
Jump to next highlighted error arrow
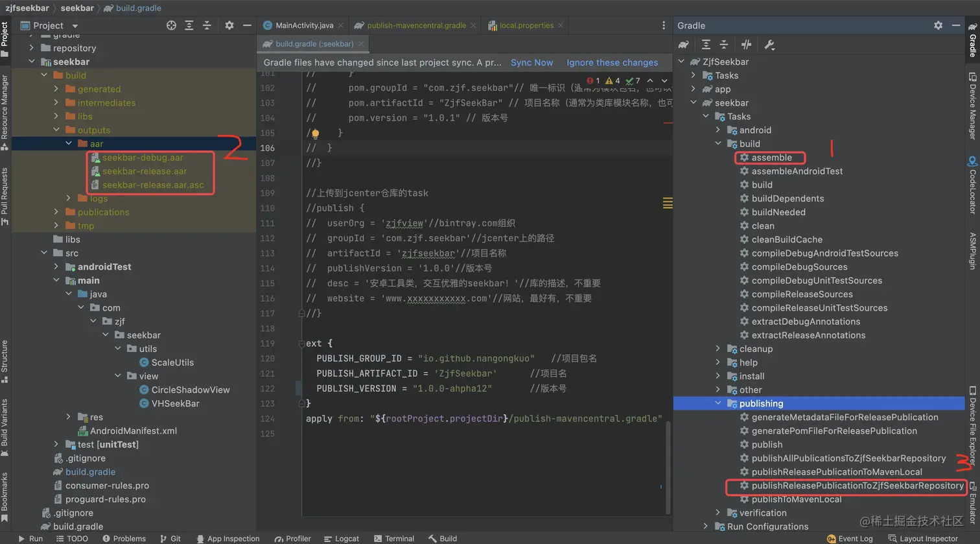pyautogui.click(x=664, y=81)
